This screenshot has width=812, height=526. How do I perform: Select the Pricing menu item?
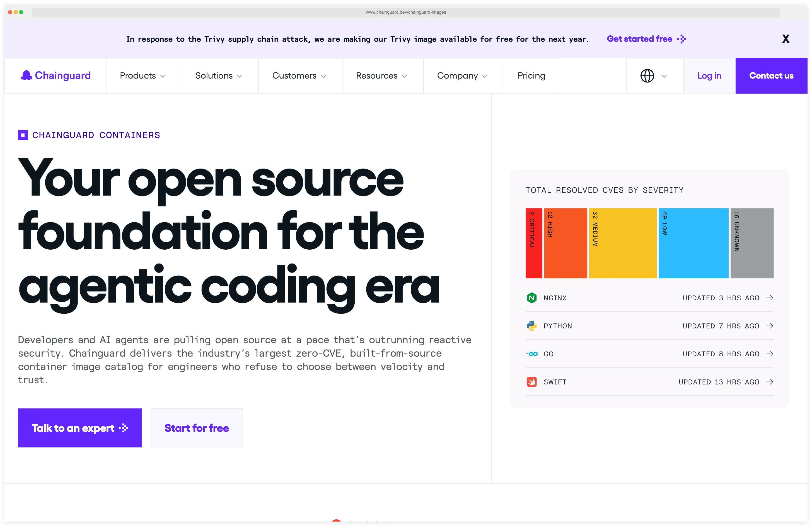coord(531,76)
